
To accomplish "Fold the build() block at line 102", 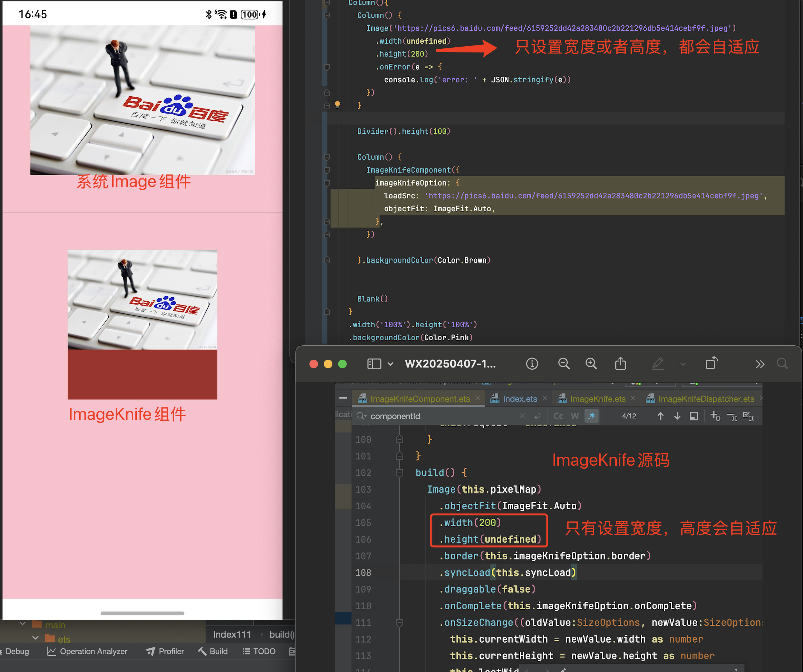I will click(x=399, y=473).
